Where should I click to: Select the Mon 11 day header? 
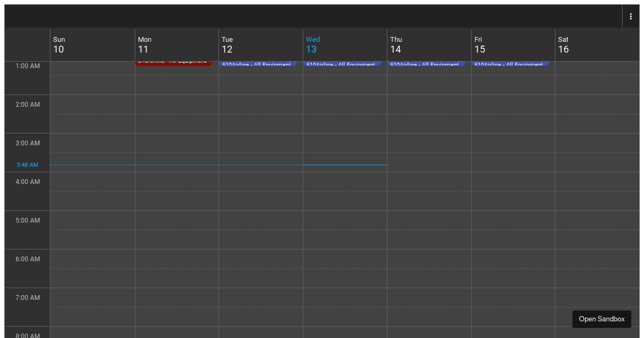[x=143, y=45]
